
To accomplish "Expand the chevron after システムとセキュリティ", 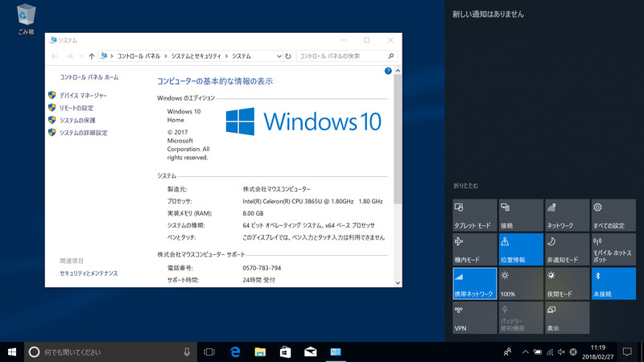I will (x=226, y=56).
